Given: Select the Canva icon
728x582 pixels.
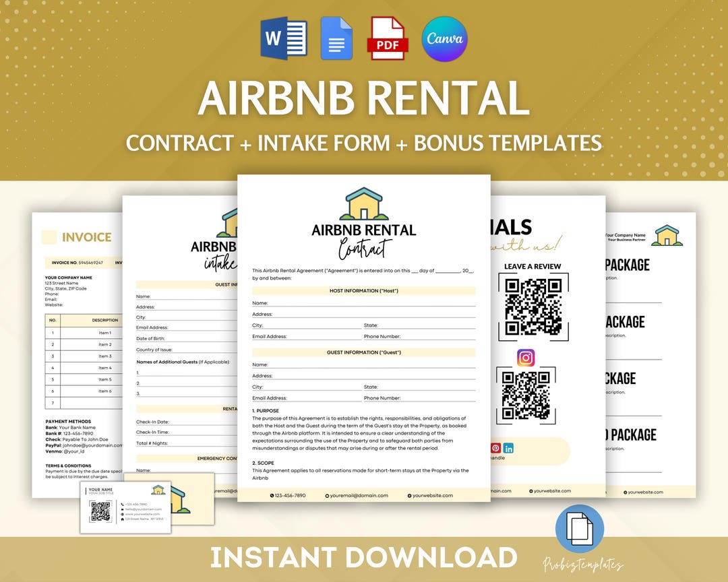Looking at the screenshot, I should coord(445,40).
